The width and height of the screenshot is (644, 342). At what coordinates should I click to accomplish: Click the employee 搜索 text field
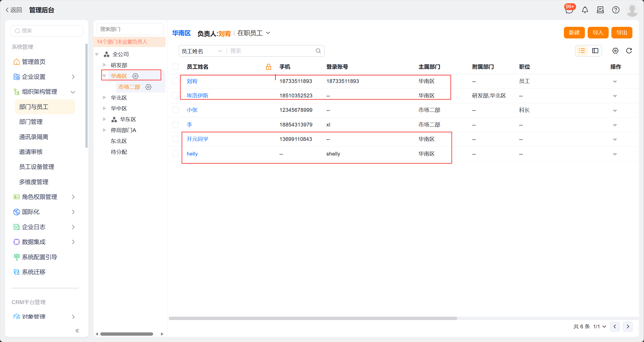[x=272, y=51]
